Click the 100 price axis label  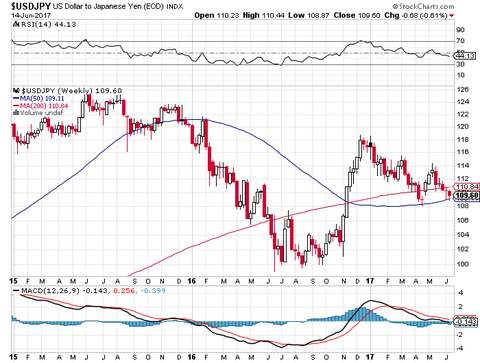click(x=463, y=264)
